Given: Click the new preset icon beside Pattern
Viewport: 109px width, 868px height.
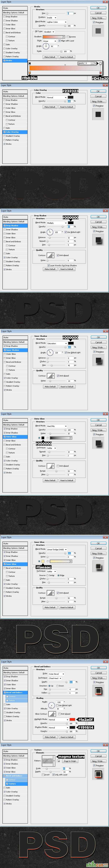Looking at the screenshot, I should (59, 761).
